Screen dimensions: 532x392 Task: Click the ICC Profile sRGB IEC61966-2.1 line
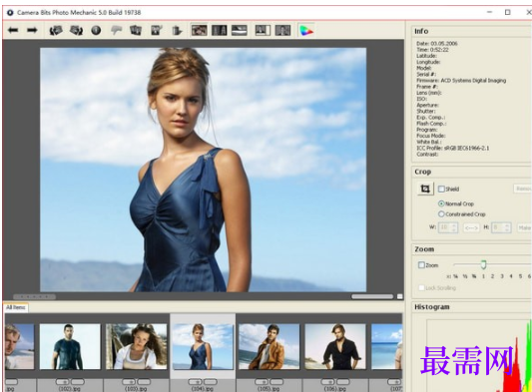453,148
